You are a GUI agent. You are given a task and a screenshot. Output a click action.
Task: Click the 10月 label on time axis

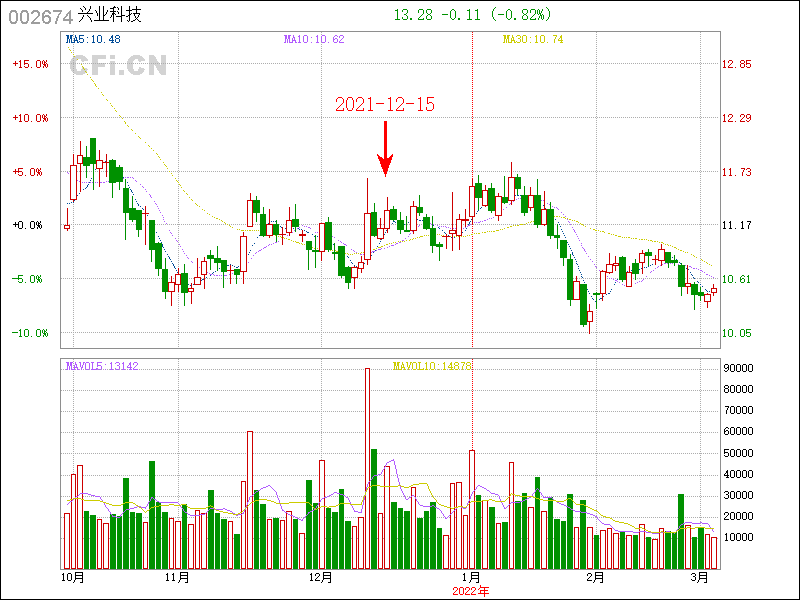71,577
